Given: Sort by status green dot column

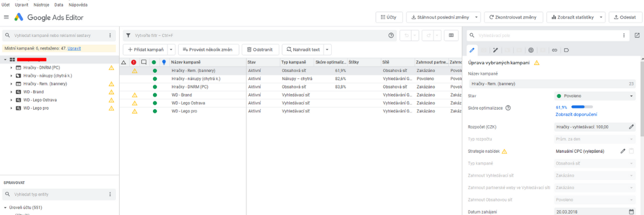Looking at the screenshot, I should click(x=154, y=62).
